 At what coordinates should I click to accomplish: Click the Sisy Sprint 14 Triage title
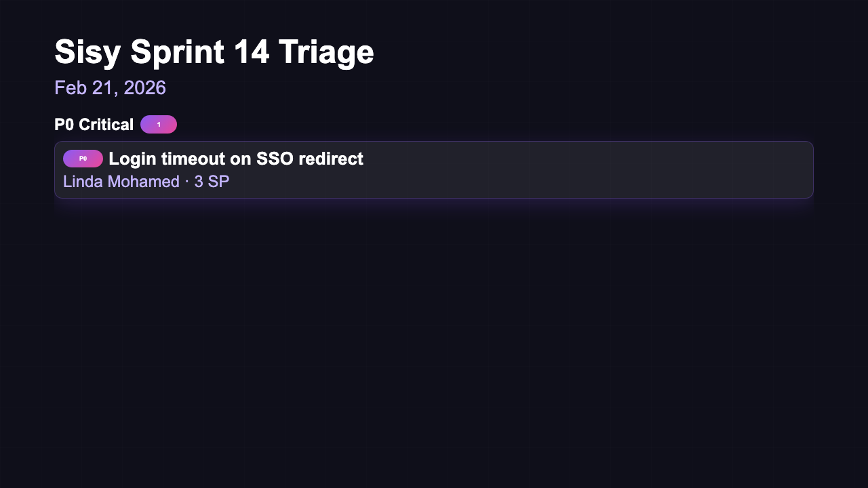(x=214, y=52)
